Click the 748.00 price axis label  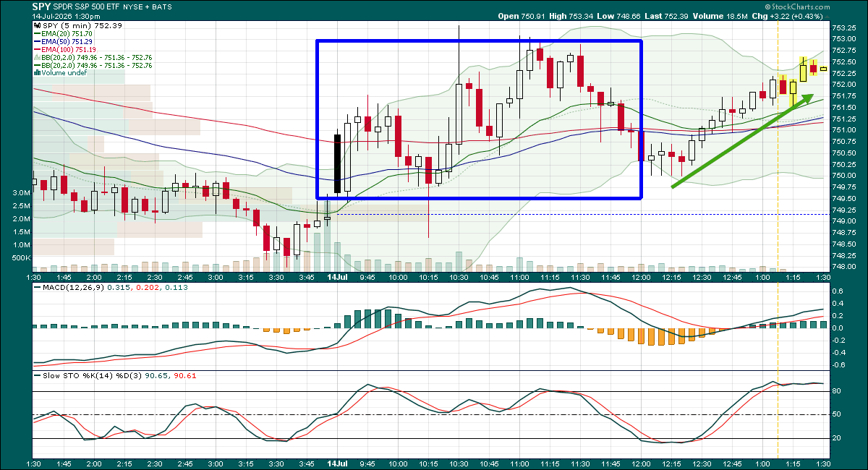tap(843, 266)
